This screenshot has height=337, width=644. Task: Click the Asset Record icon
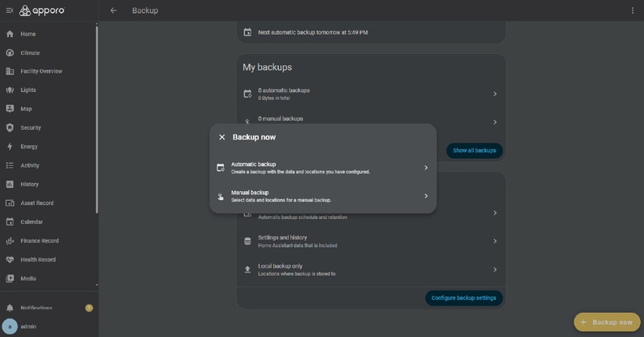tap(10, 203)
